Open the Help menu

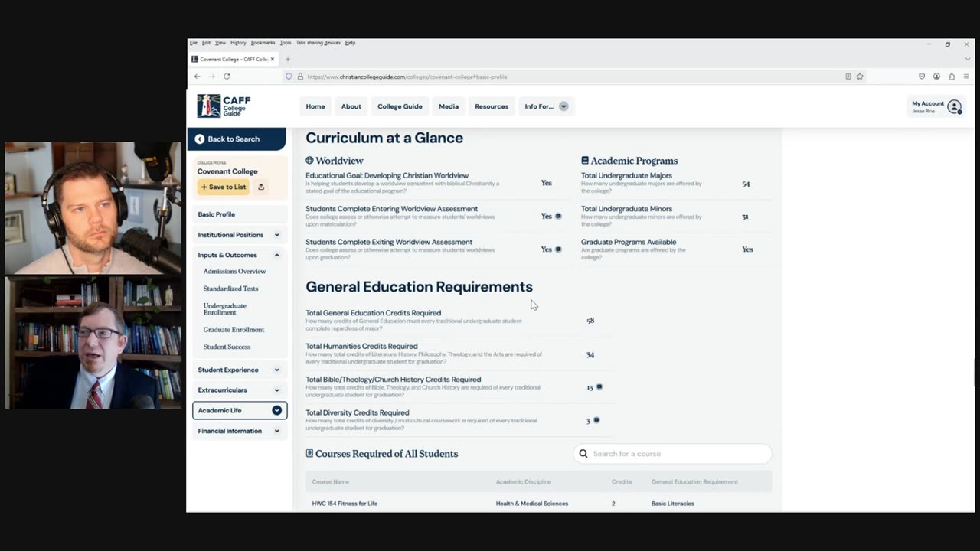click(x=350, y=43)
